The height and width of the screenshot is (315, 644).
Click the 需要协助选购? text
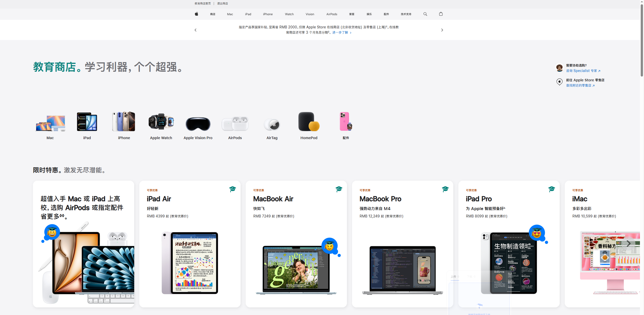pos(576,65)
